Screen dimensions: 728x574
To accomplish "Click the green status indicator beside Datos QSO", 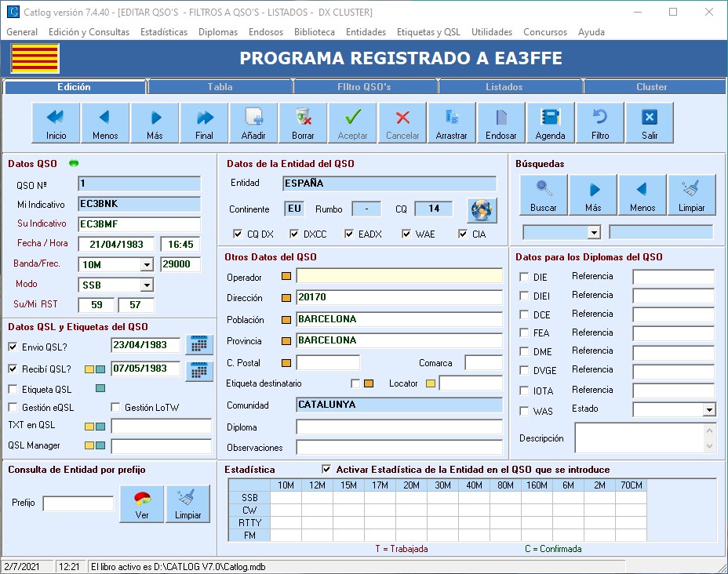I will tap(74, 163).
